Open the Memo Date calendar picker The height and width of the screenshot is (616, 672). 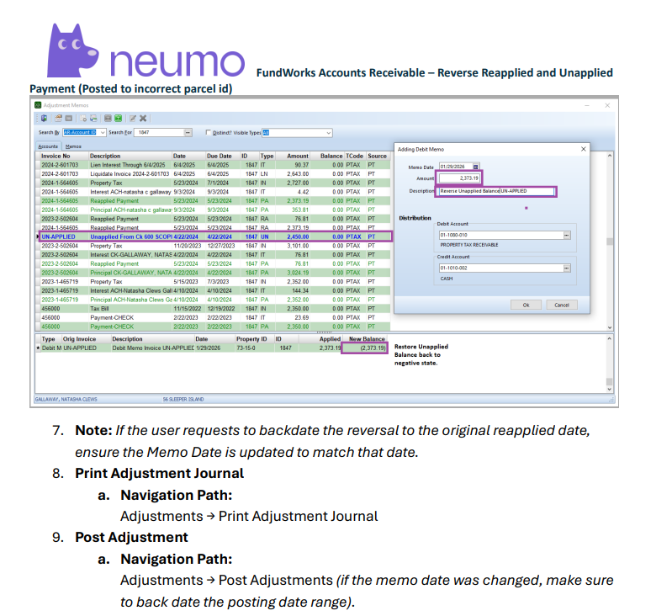click(x=476, y=167)
